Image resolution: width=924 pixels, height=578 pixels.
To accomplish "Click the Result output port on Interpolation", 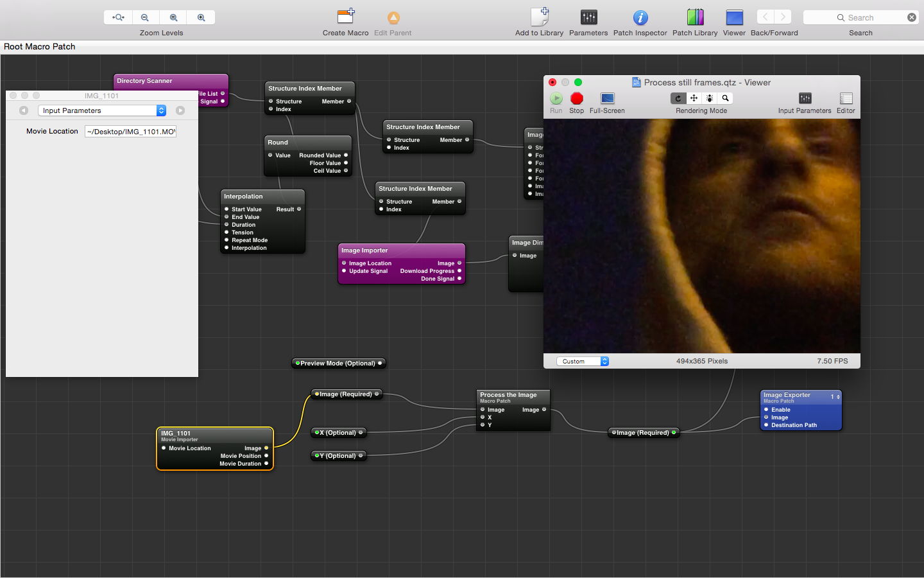I will click(299, 209).
